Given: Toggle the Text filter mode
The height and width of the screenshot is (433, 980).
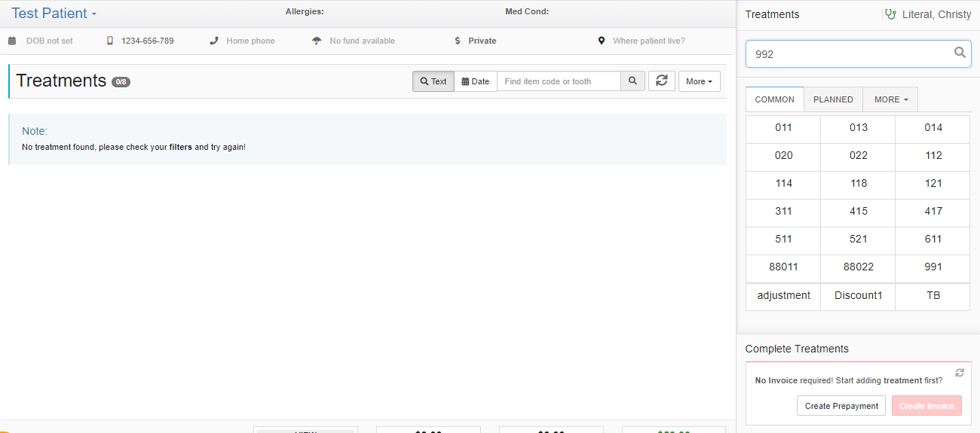Looking at the screenshot, I should click(433, 81).
